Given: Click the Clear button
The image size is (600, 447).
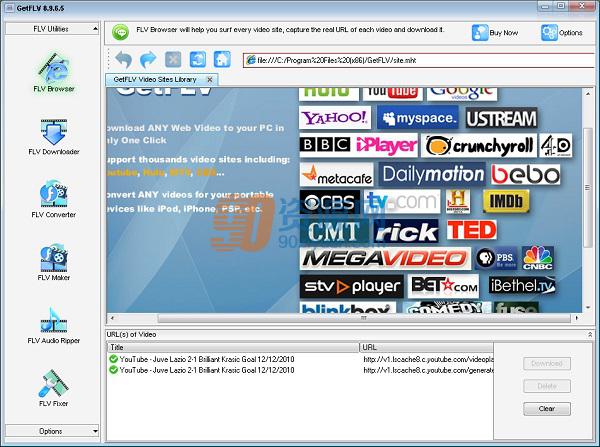Looking at the screenshot, I should [x=547, y=409].
